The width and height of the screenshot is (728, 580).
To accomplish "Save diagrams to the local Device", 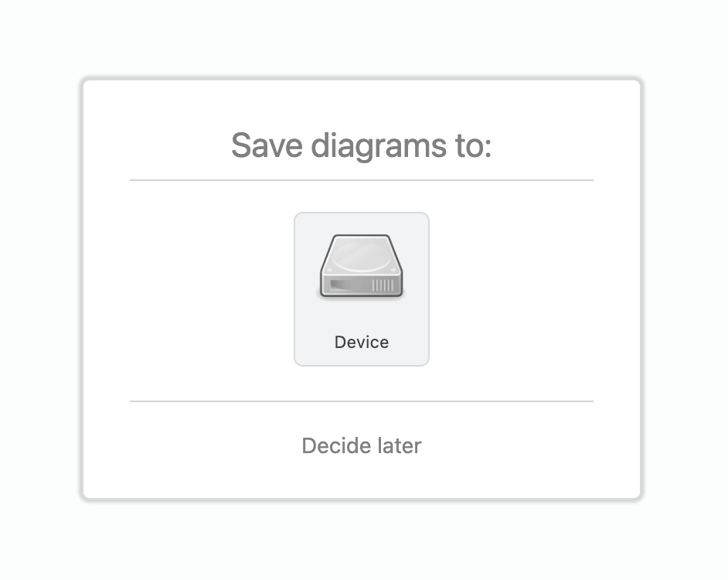I will pos(362,289).
